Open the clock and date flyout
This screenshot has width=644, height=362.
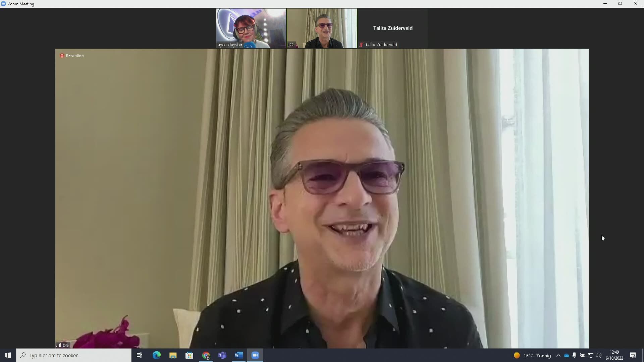[614, 355]
